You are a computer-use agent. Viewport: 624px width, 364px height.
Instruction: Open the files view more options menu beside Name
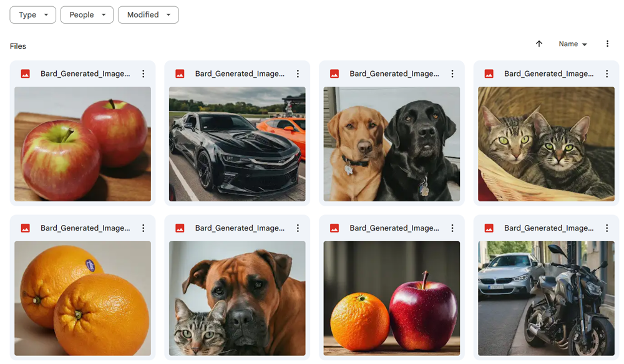tap(607, 44)
